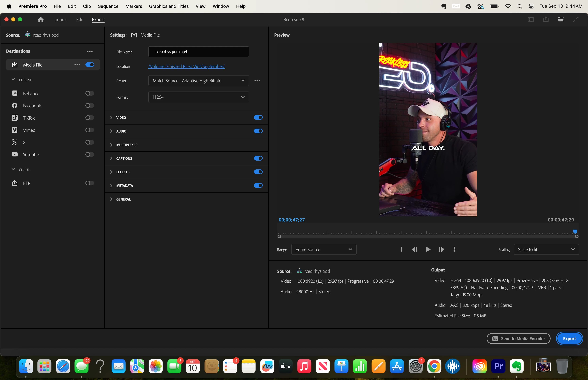
Task: Open the Destinations panel ellipsis menu
Action: (x=89, y=52)
